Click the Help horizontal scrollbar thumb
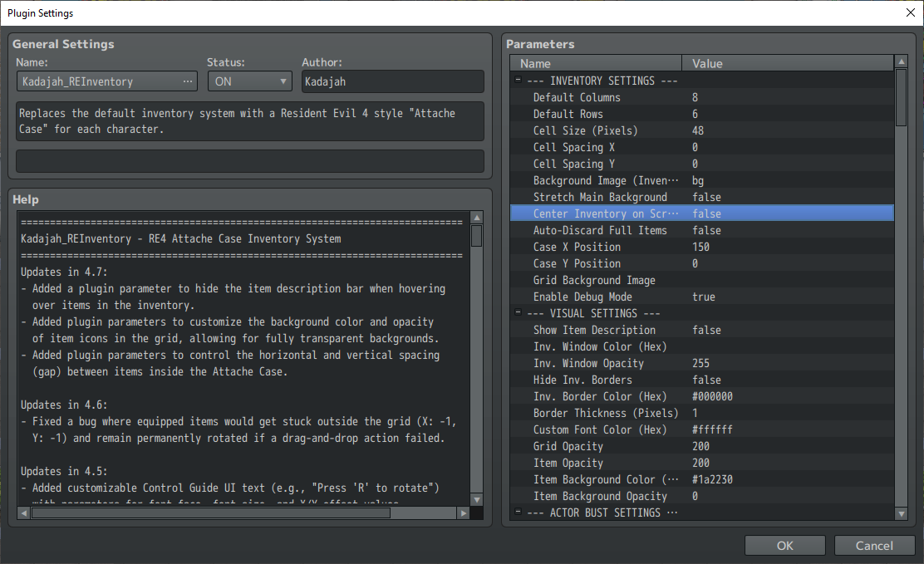 click(x=211, y=513)
